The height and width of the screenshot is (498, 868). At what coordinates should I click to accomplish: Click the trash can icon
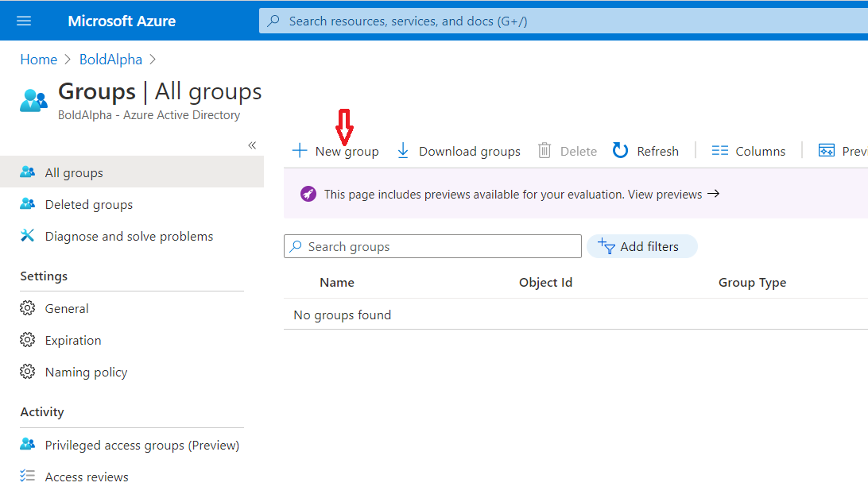544,150
